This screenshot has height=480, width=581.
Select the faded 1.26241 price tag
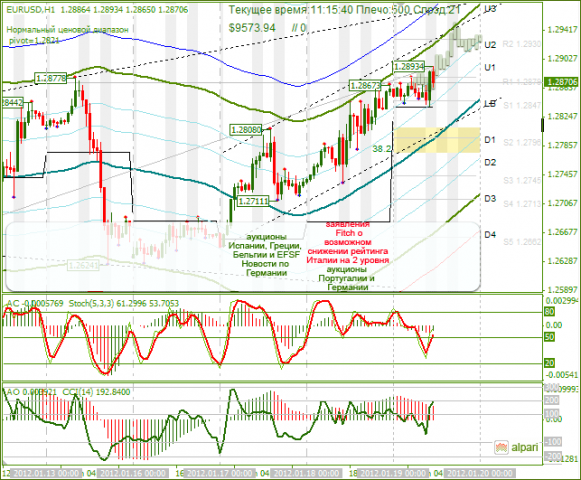83,265
